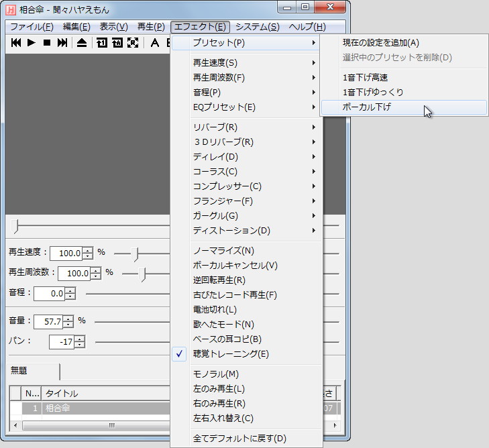This screenshot has width=489, height=448.
Task: Click the 音量 57.7 input field
Action: (49, 321)
